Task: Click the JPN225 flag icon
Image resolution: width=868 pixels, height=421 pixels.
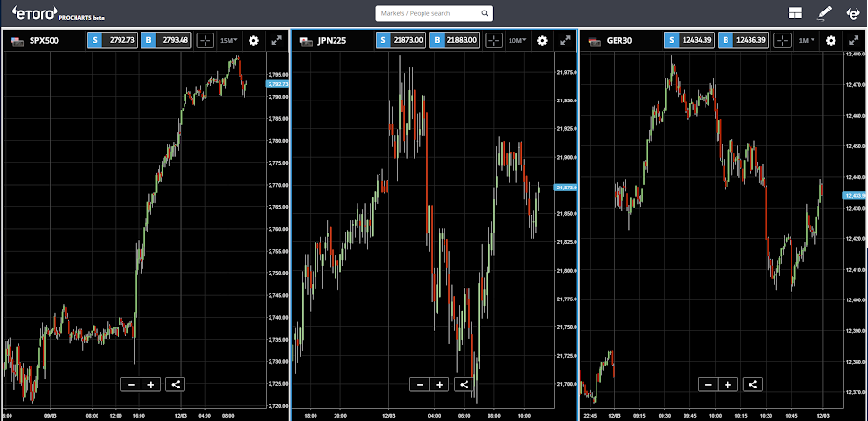Action: click(305, 40)
